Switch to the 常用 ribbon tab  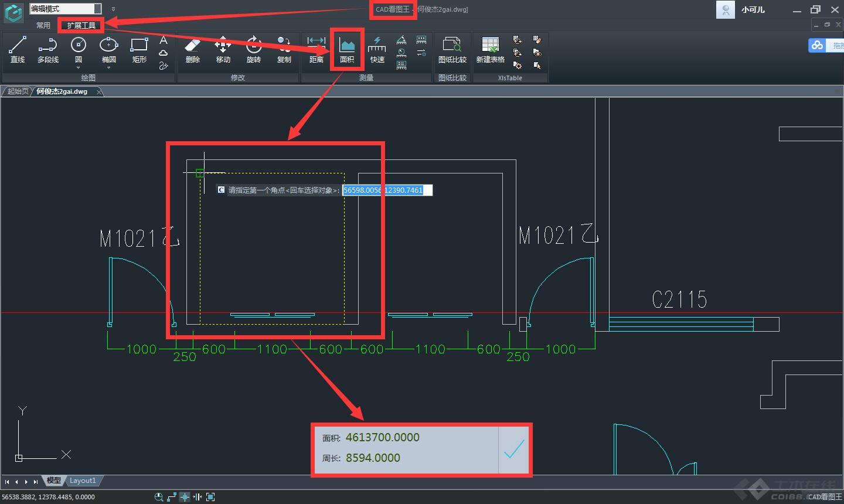43,25
